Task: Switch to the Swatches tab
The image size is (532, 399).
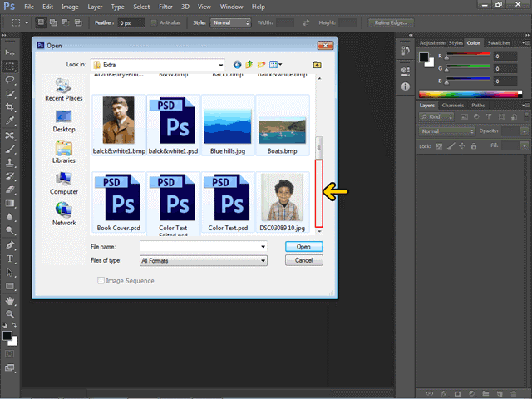Action: pos(499,42)
